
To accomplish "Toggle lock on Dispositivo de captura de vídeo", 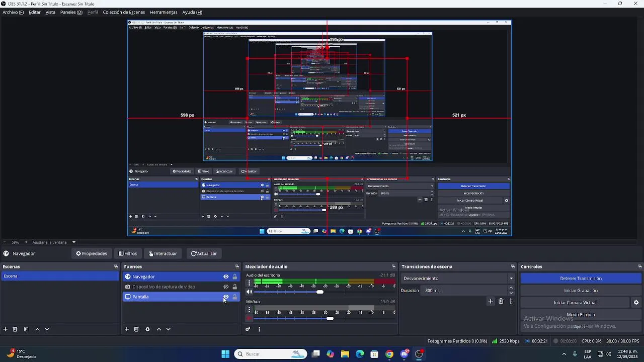I will click(x=234, y=287).
